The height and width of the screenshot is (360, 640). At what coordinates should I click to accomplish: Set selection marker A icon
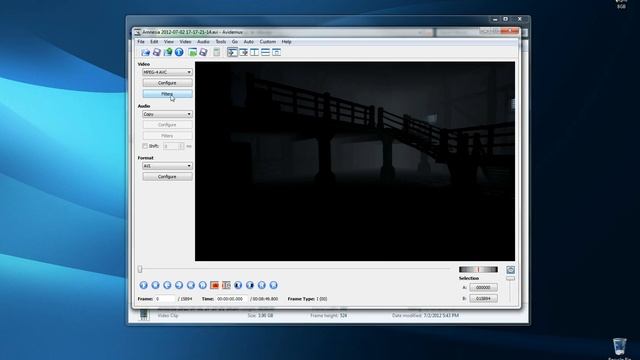[214, 285]
